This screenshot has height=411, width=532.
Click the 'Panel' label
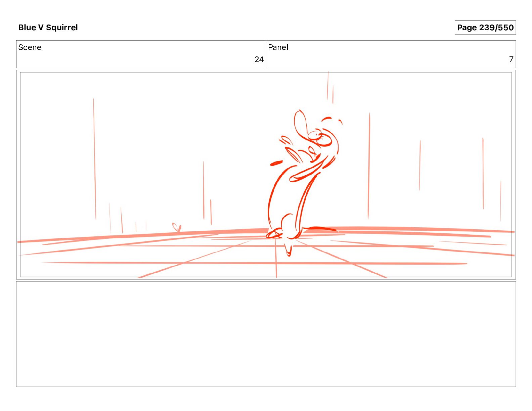tap(278, 47)
